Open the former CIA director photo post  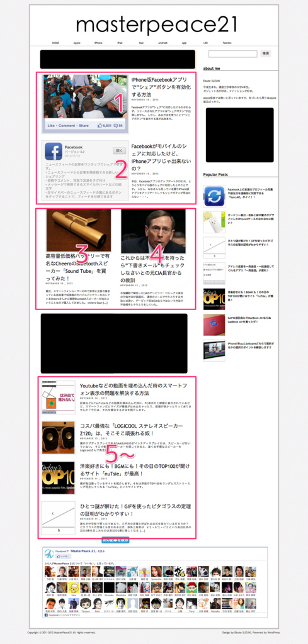pyautogui.click(x=153, y=231)
